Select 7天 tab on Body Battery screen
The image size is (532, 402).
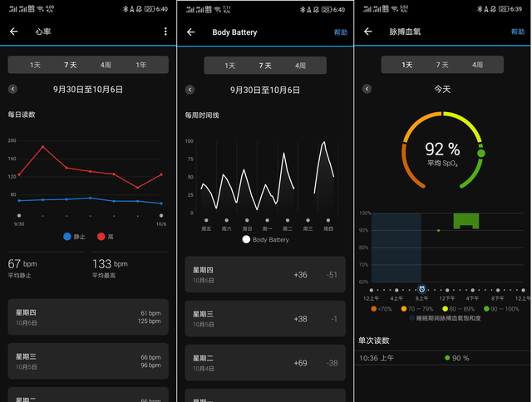(265, 66)
